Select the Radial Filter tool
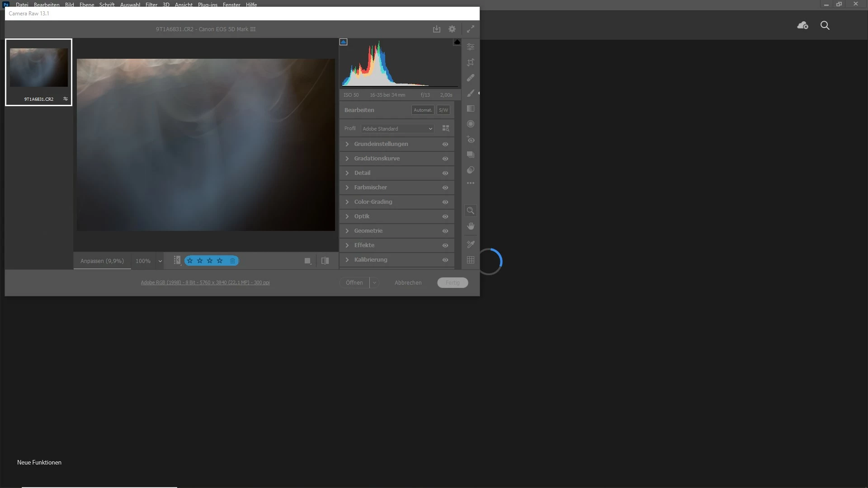The image size is (868, 488). 471,124
